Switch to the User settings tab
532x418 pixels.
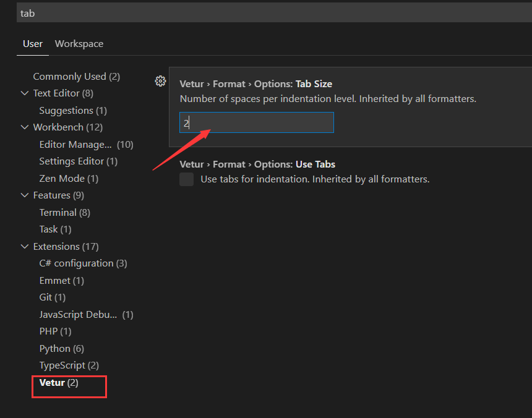32,44
